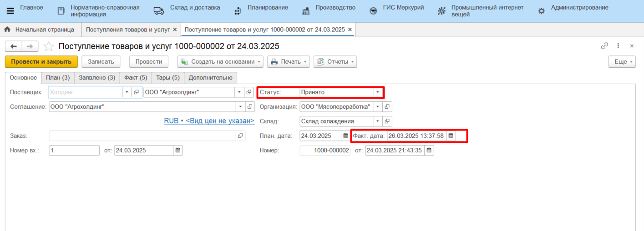Open the Заказ field selection icon
Screen dimensions: 644x231
click(240, 136)
